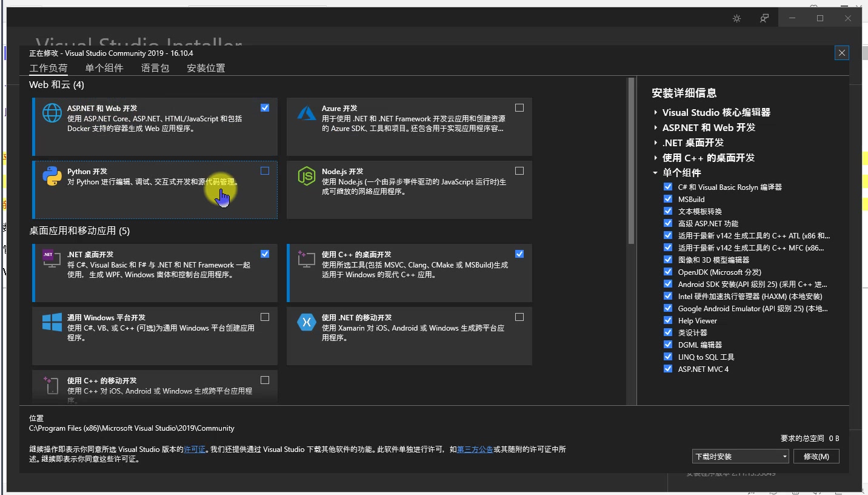Click the C++ desktop development icon

(x=307, y=259)
